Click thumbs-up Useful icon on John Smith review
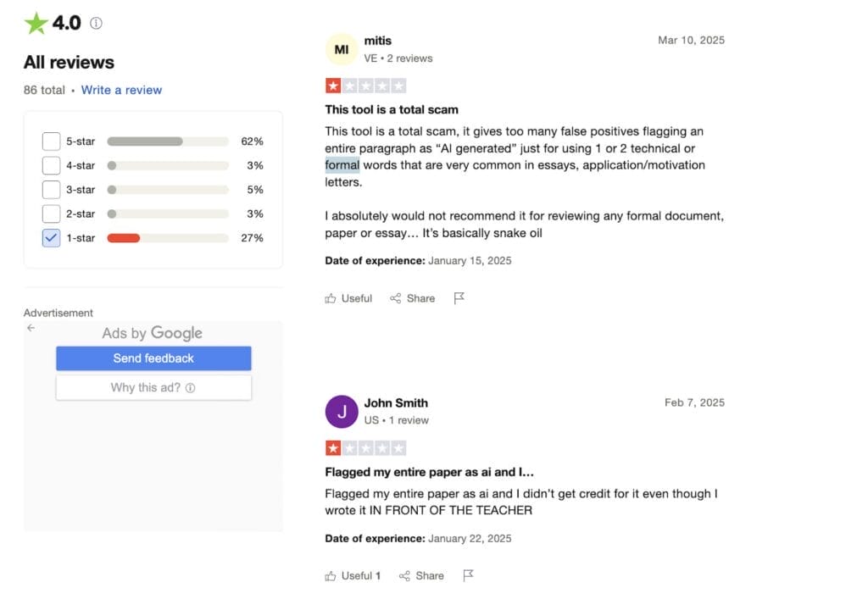 click(x=331, y=576)
